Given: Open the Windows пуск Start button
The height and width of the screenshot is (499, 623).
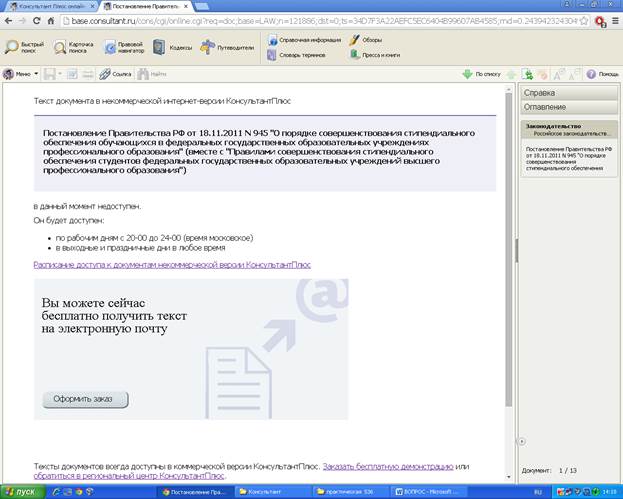Looking at the screenshot, I should click(20, 492).
